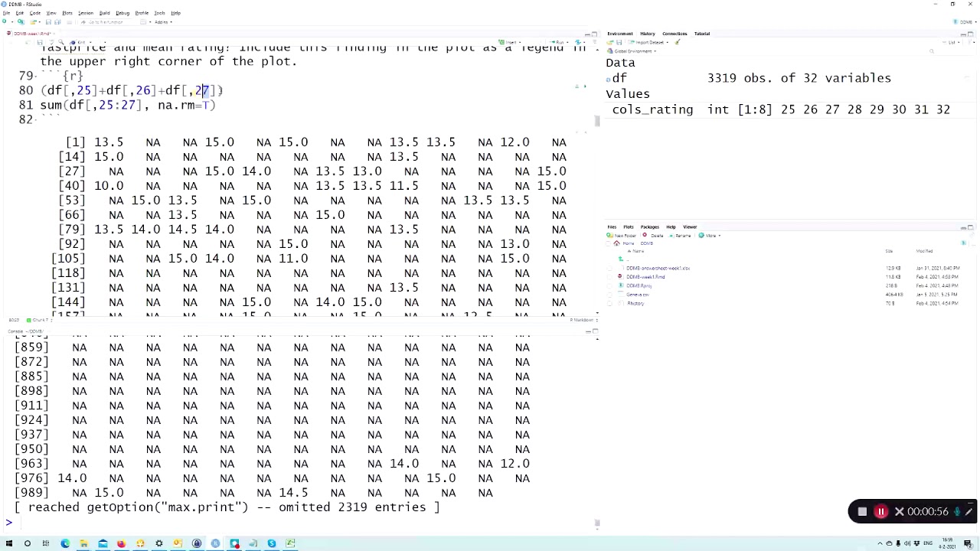The width and height of the screenshot is (980, 551).
Task: Tick the checkbox next to .Rhistory
Action: point(609,303)
